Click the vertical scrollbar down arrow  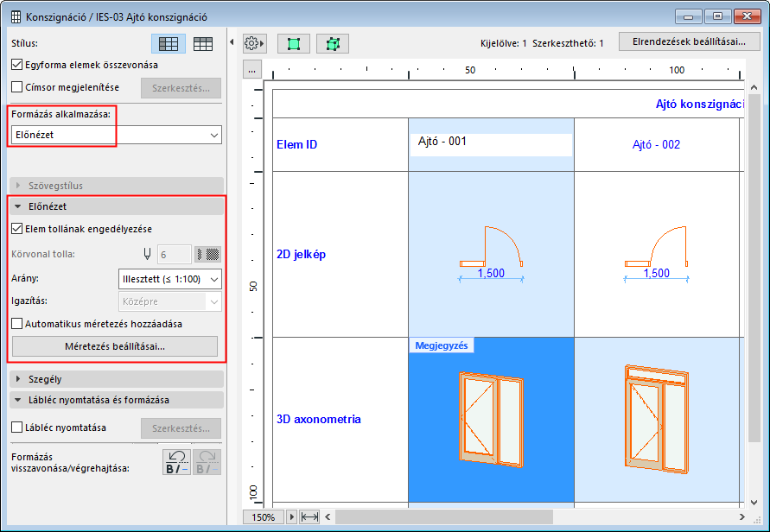click(754, 503)
